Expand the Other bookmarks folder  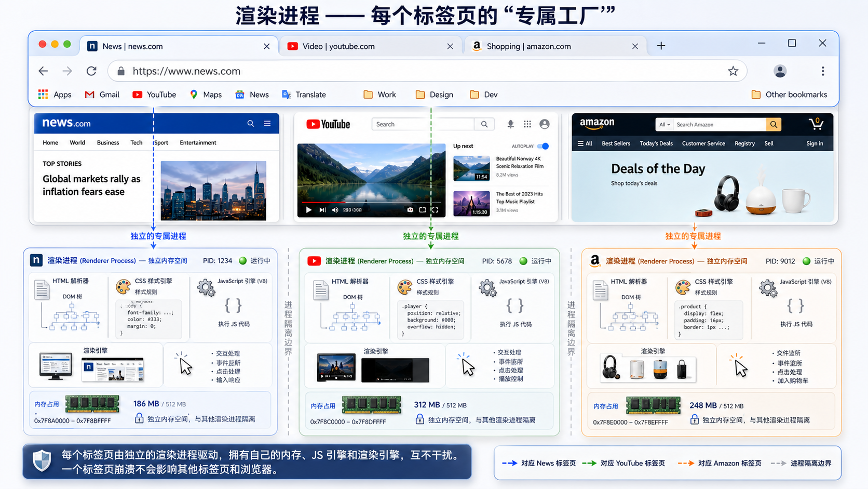tap(789, 95)
